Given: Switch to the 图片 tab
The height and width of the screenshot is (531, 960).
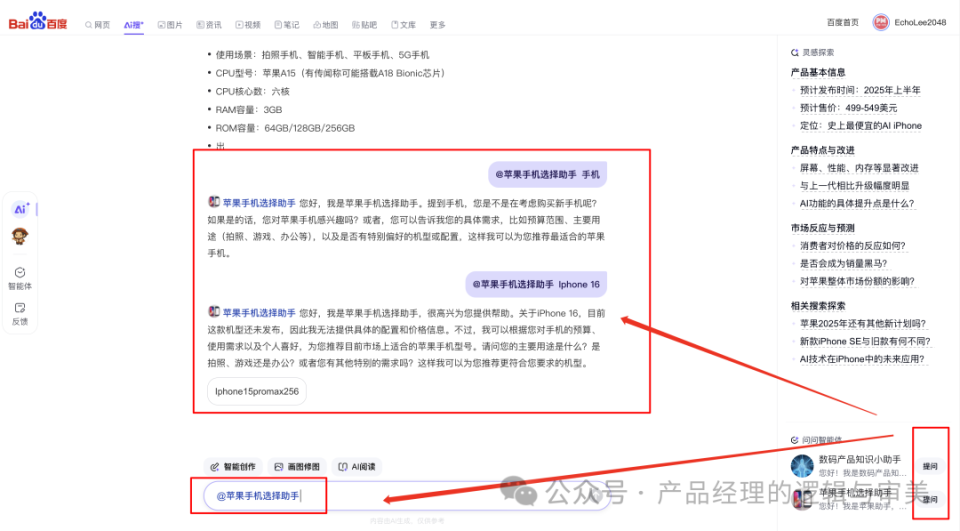Looking at the screenshot, I should (170, 25).
